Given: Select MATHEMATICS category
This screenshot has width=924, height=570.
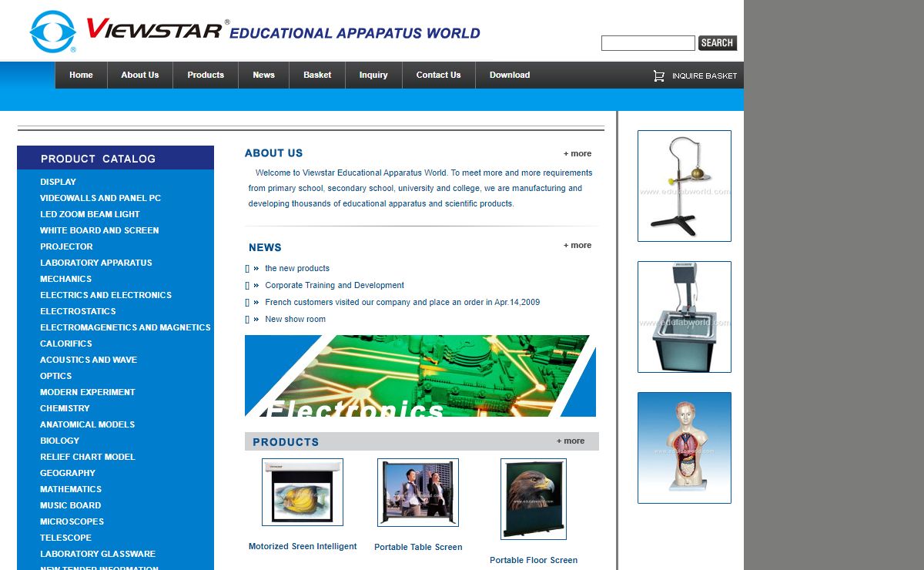Looking at the screenshot, I should (71, 489).
